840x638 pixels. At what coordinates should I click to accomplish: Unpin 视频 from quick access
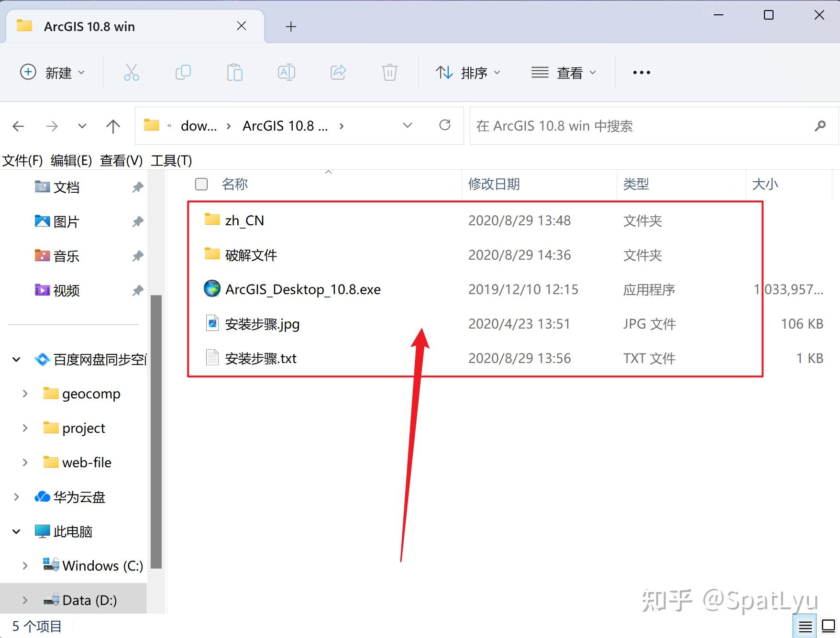click(138, 290)
